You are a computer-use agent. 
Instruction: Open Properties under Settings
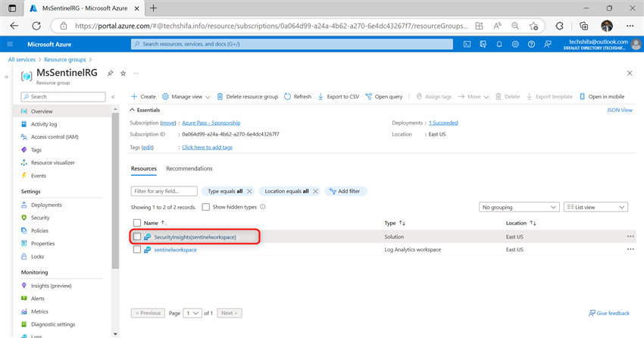(42, 243)
